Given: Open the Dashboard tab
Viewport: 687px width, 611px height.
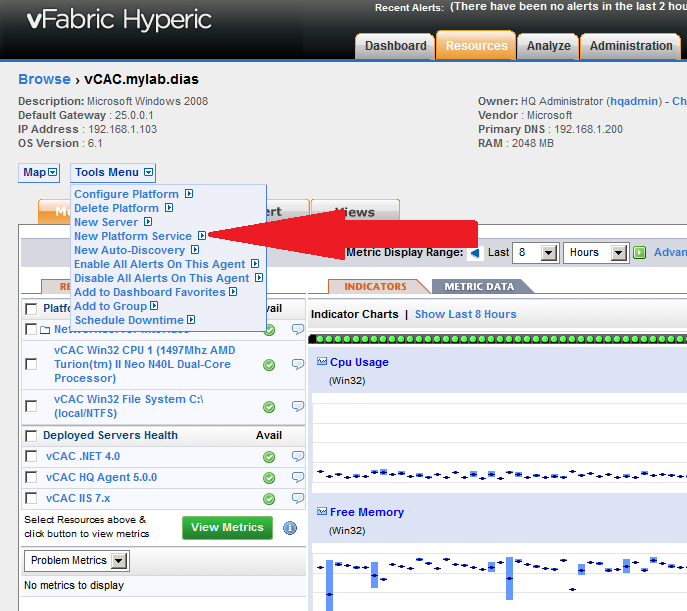Looking at the screenshot, I should (395, 46).
